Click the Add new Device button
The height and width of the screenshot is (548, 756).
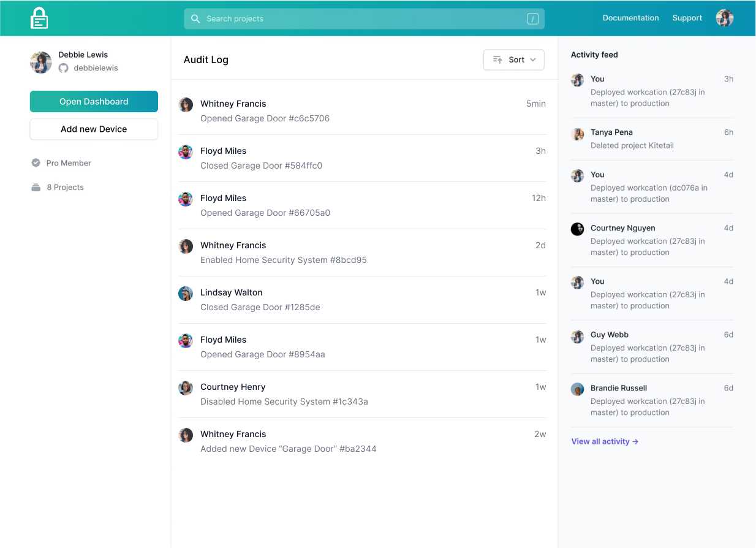coord(94,129)
